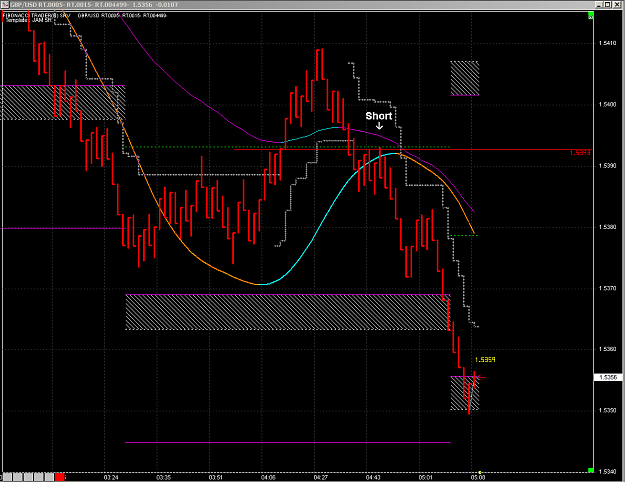The height and width of the screenshot is (482, 625).
Task: Click the green square beside the 1.5340 label
Action: [x=591, y=471]
